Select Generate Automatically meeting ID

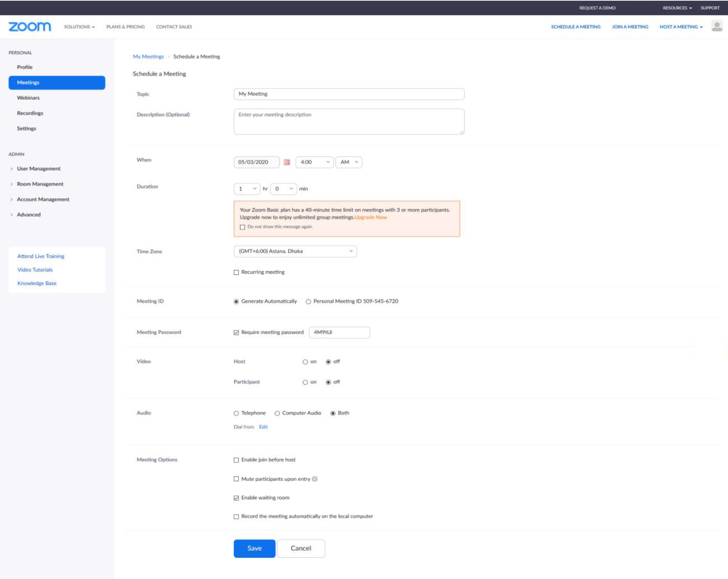[x=236, y=301]
